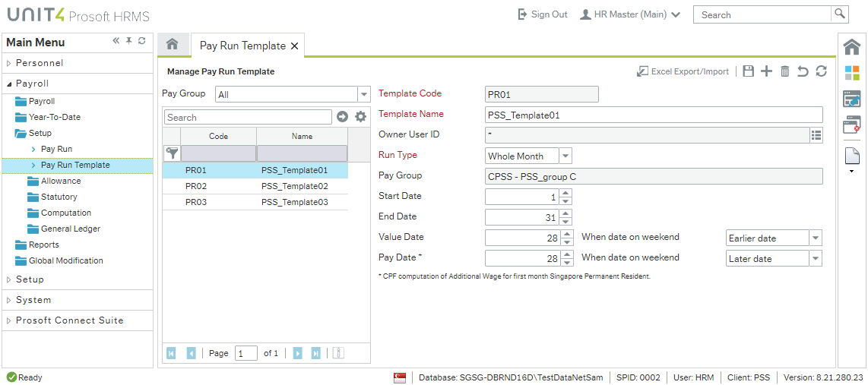Open the Run Type dropdown
The width and height of the screenshot is (868, 385).
coord(565,156)
